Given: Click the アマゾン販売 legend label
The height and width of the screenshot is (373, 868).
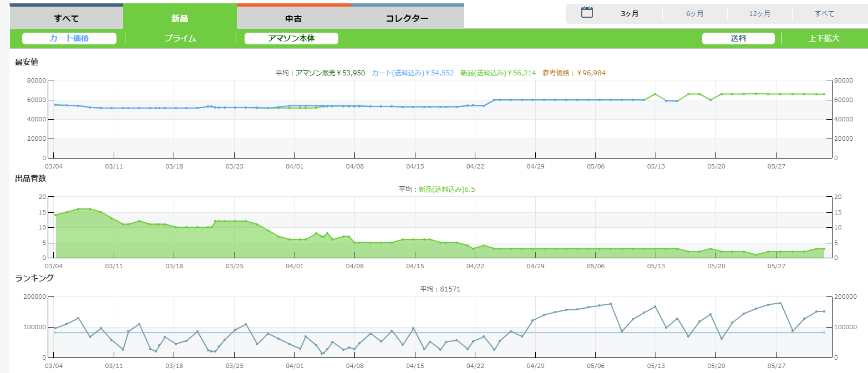Looking at the screenshot, I should click(330, 73).
